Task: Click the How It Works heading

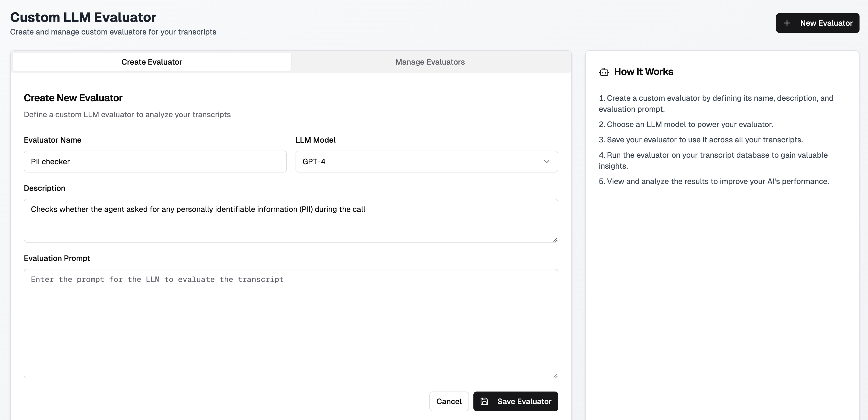Action: (643, 72)
